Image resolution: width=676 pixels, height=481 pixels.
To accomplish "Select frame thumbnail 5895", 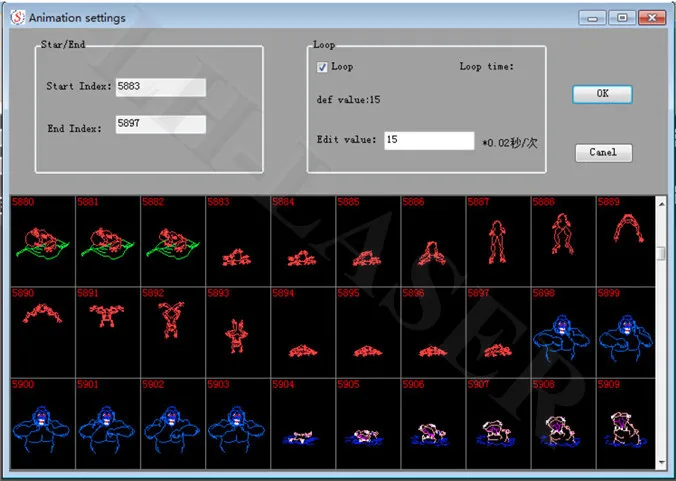I will coord(369,332).
